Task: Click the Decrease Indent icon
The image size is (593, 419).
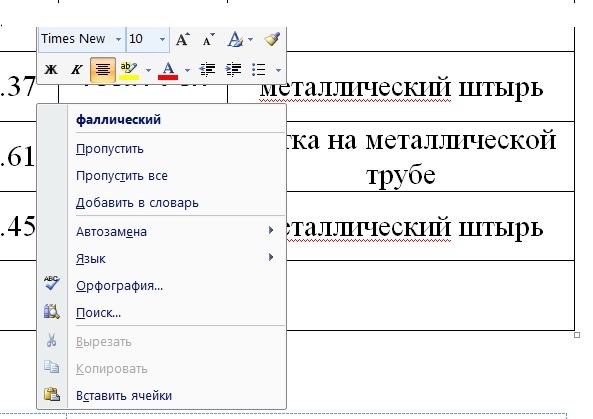Action: [x=207, y=70]
